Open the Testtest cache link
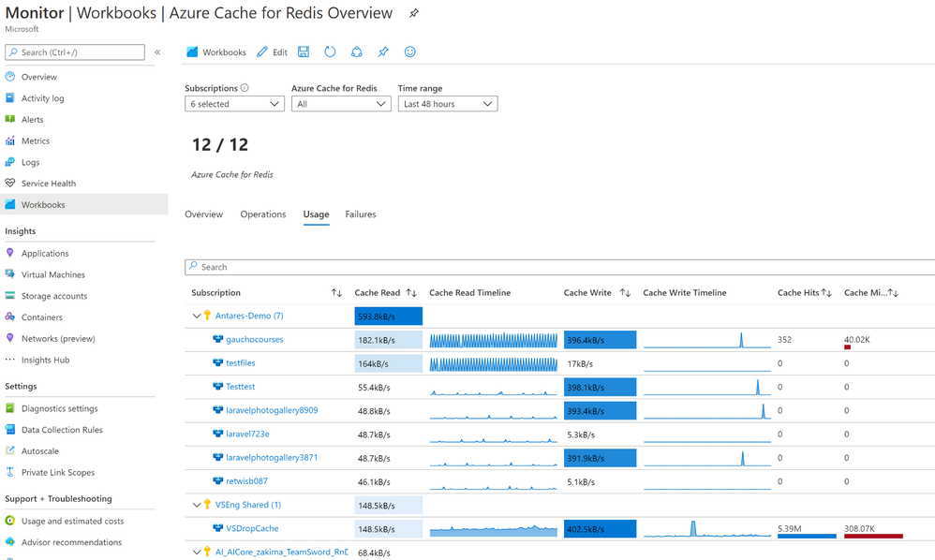The image size is (935, 560). pyautogui.click(x=241, y=387)
